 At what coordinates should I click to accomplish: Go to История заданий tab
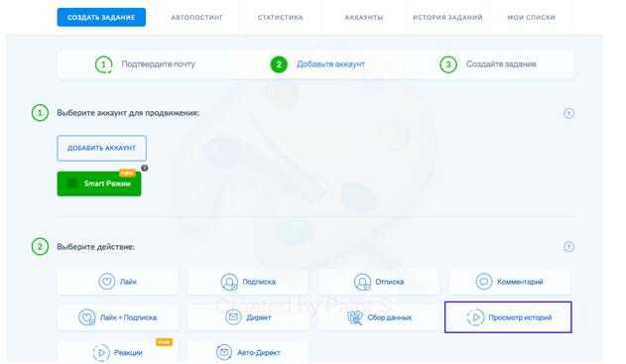coord(447,18)
